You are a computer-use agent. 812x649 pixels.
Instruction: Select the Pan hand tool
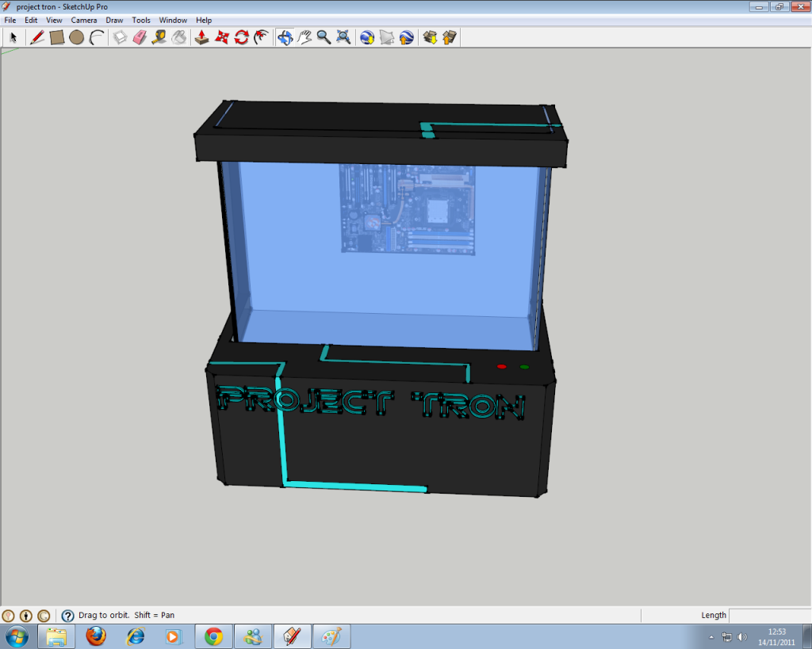304,37
